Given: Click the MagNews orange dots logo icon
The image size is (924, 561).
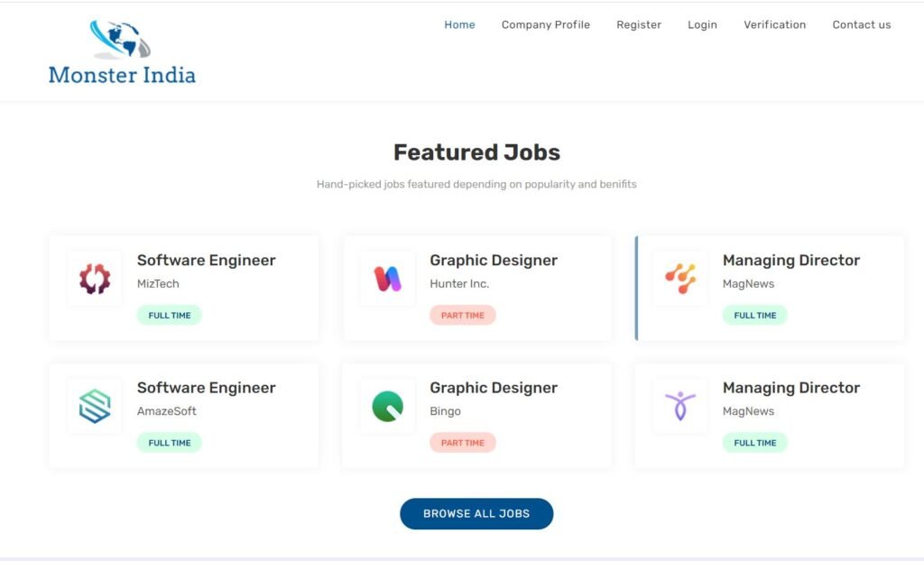Looking at the screenshot, I should (680, 279).
